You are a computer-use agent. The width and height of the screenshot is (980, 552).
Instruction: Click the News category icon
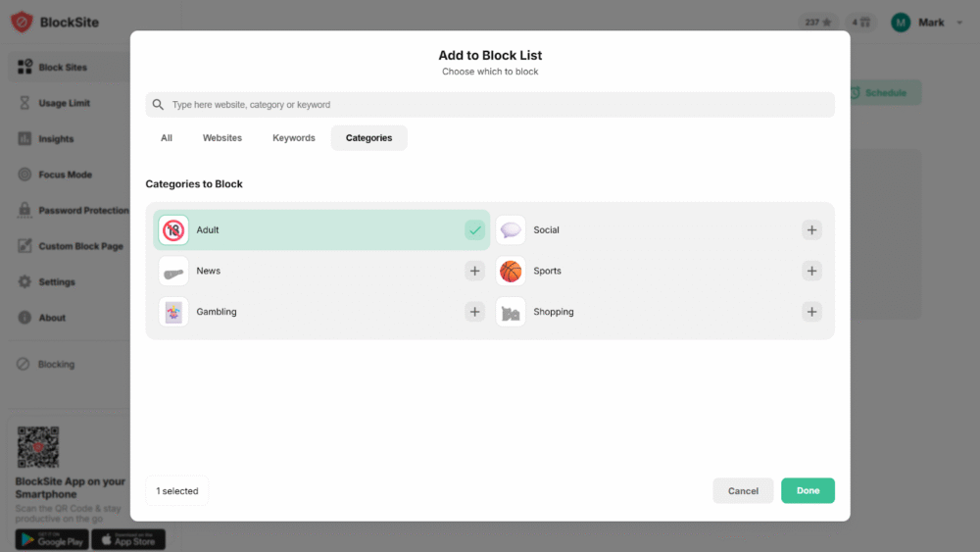click(173, 272)
